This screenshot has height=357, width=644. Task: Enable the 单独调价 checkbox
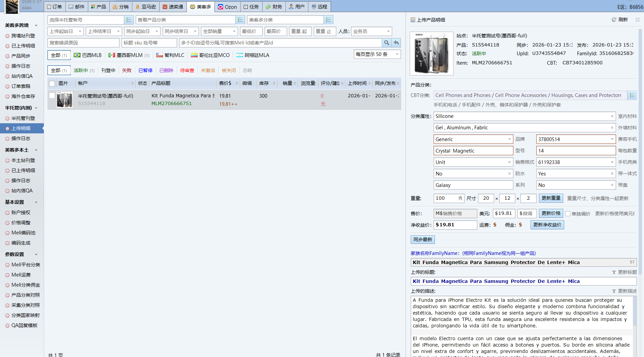[568, 214]
